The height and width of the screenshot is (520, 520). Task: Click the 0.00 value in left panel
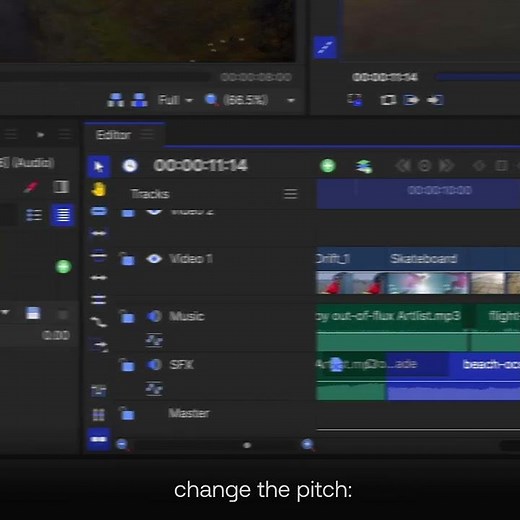click(x=56, y=335)
